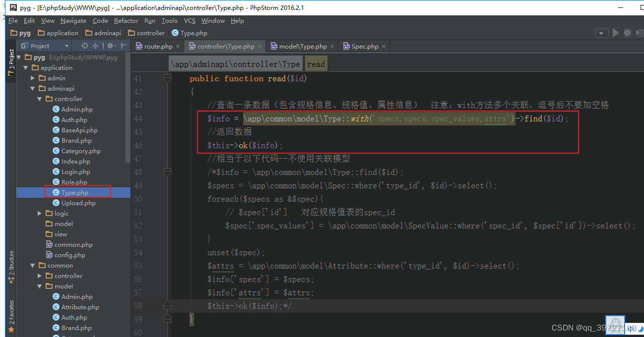Click the scroll from source icon in Project panel
Viewport: 644px width, 337px height.
[x=85, y=46]
